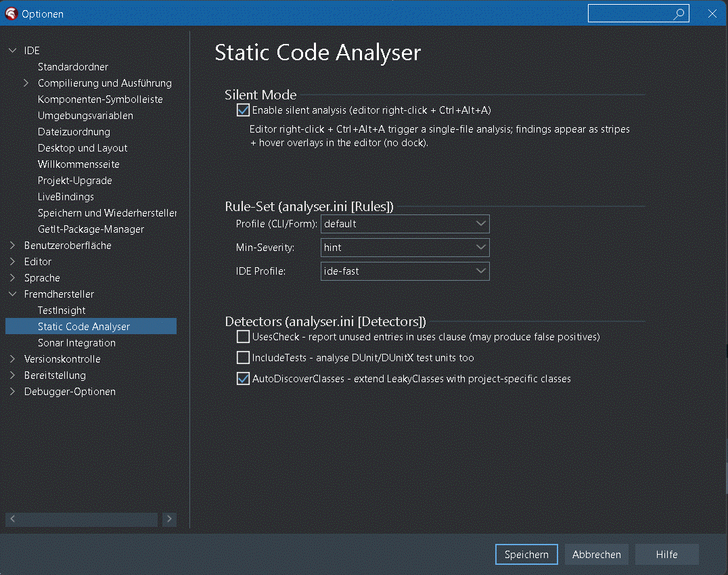Select Komponenten-Symbolleiste page
Viewport: 728px width, 575px height.
pos(100,99)
